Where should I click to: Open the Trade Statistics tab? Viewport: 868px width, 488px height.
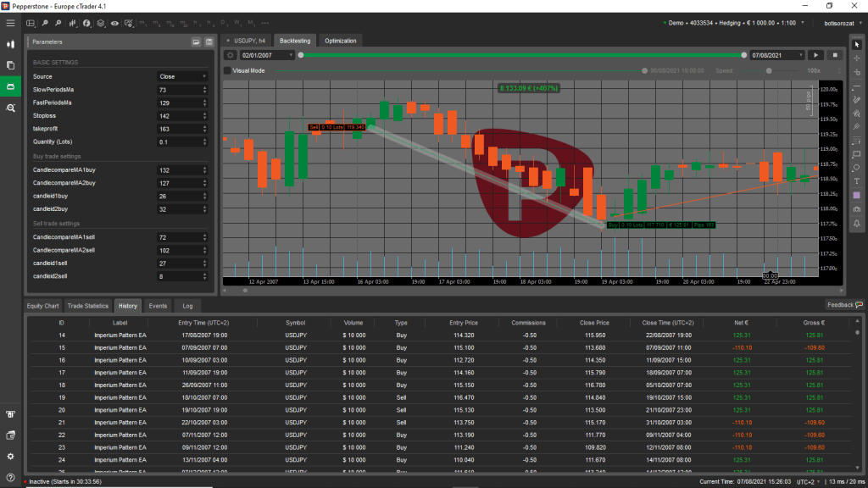coord(88,305)
